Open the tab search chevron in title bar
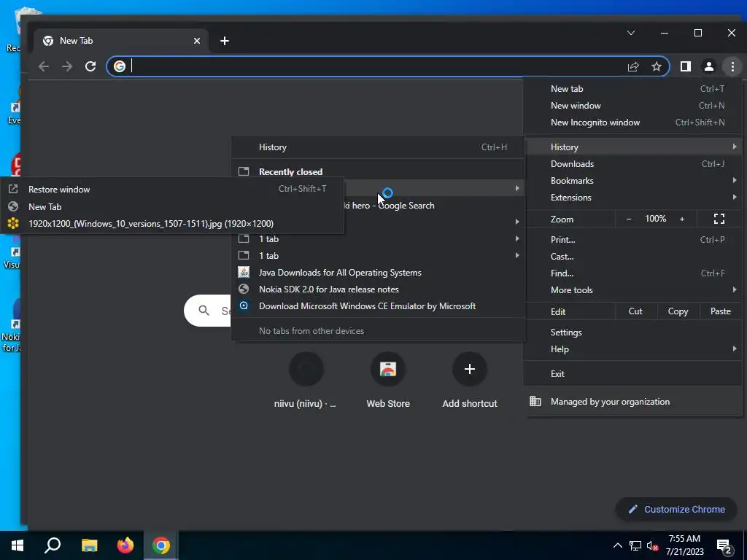 [631, 33]
